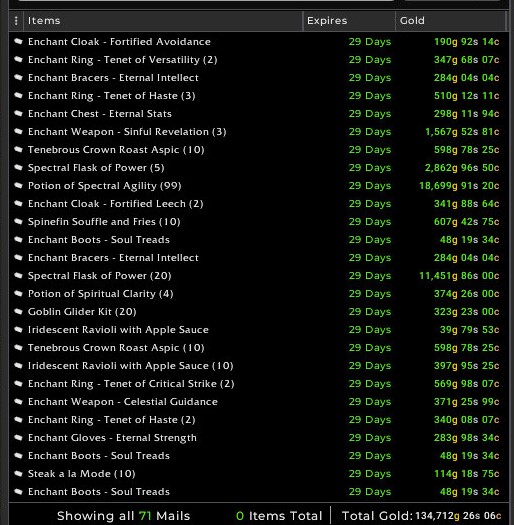This screenshot has width=514, height=525.
Task: Click mail icon for Enchant Weapon - Celestial Guidance
Action: (x=18, y=402)
